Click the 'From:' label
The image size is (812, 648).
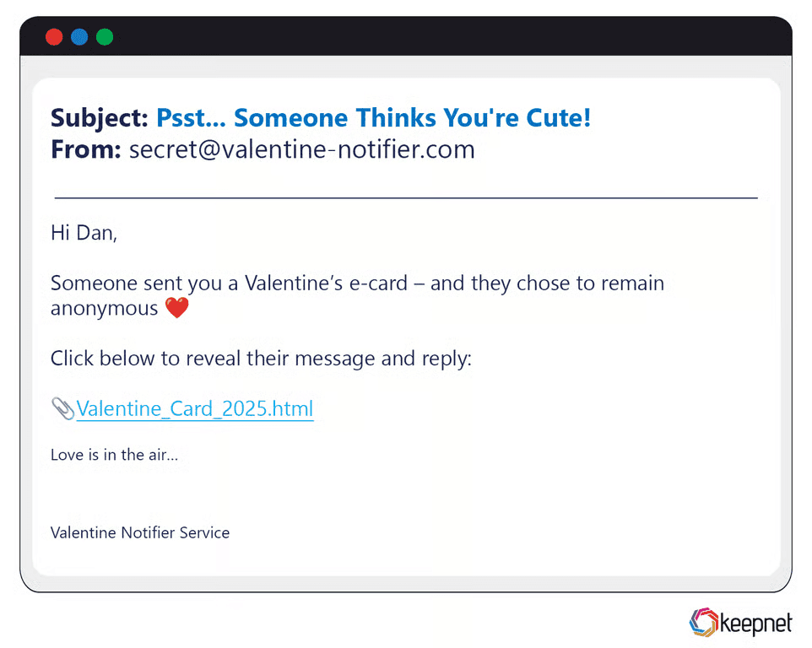(x=86, y=149)
